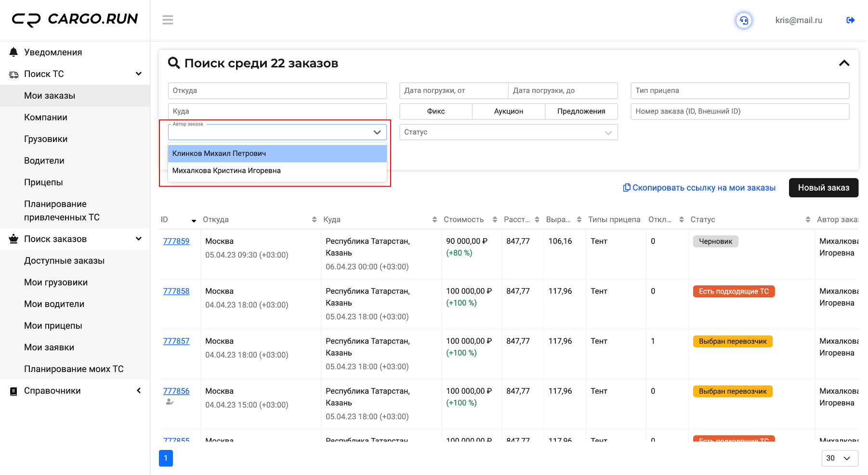Open order 777858
Image resolution: width=868 pixels, height=475 pixels.
point(176,291)
